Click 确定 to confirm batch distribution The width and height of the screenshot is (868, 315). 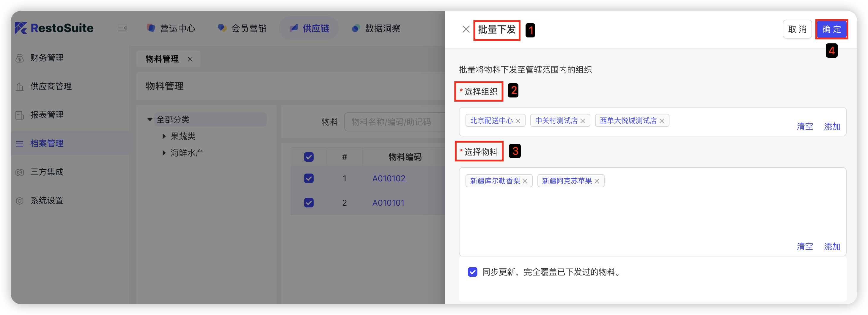click(x=831, y=29)
